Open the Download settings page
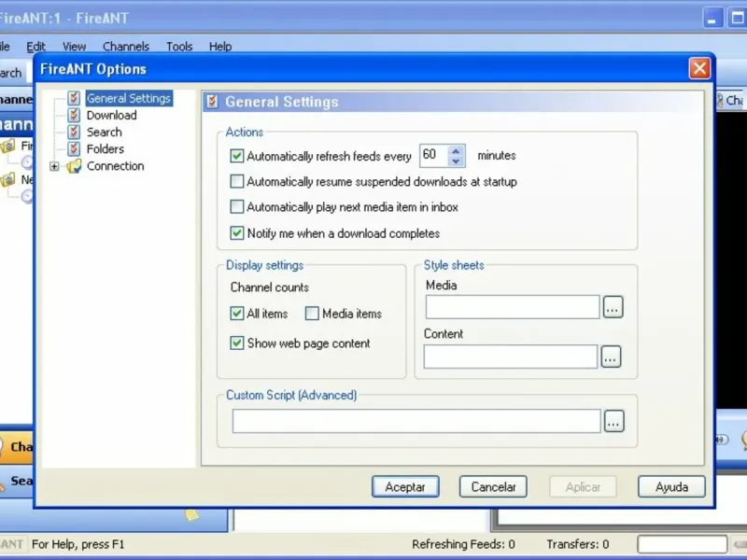Viewport: 747px width, 560px height. 111,115
